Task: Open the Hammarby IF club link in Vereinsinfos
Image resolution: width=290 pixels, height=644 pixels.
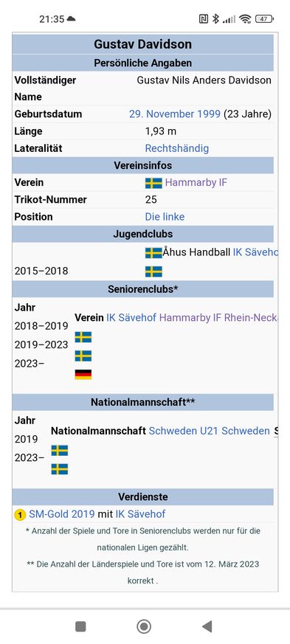Action: [196, 182]
